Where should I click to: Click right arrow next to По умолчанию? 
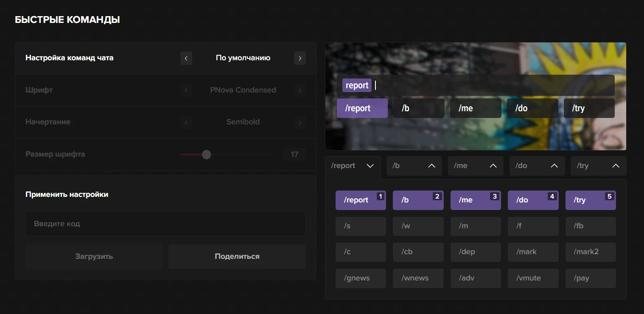click(x=300, y=58)
